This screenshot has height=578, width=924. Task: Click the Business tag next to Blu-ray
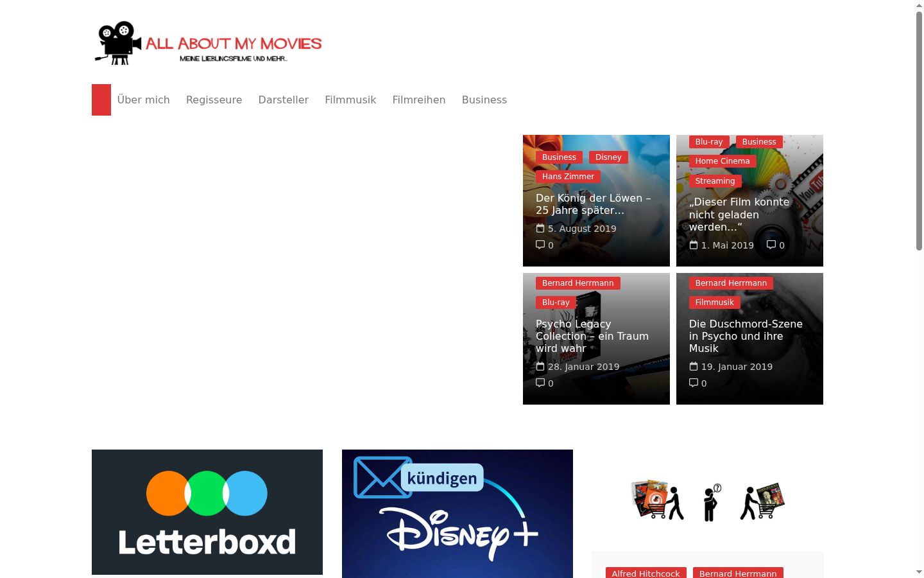pyautogui.click(x=759, y=142)
